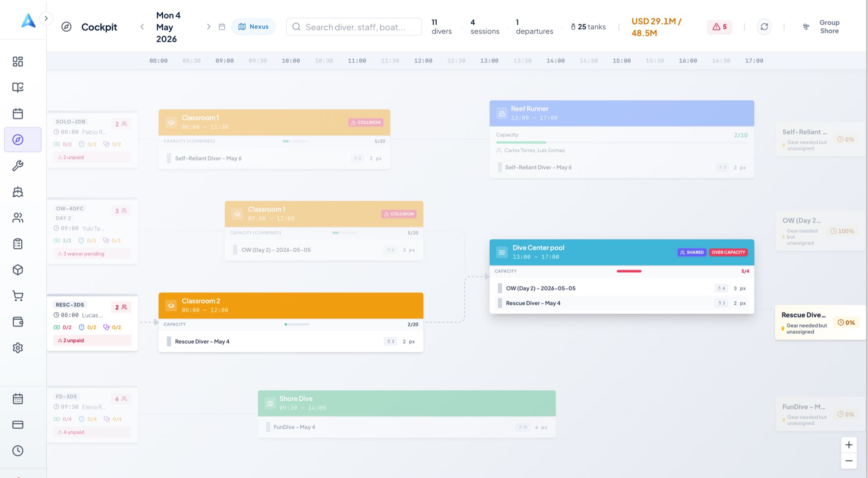The height and width of the screenshot is (478, 868).
Task: Expand the sidebar with the chevron button
Action: point(46,19)
